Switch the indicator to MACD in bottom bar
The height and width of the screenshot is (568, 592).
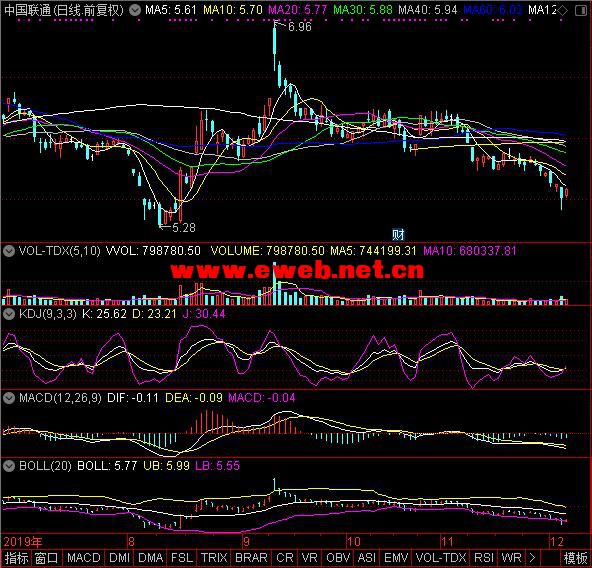tap(84, 558)
